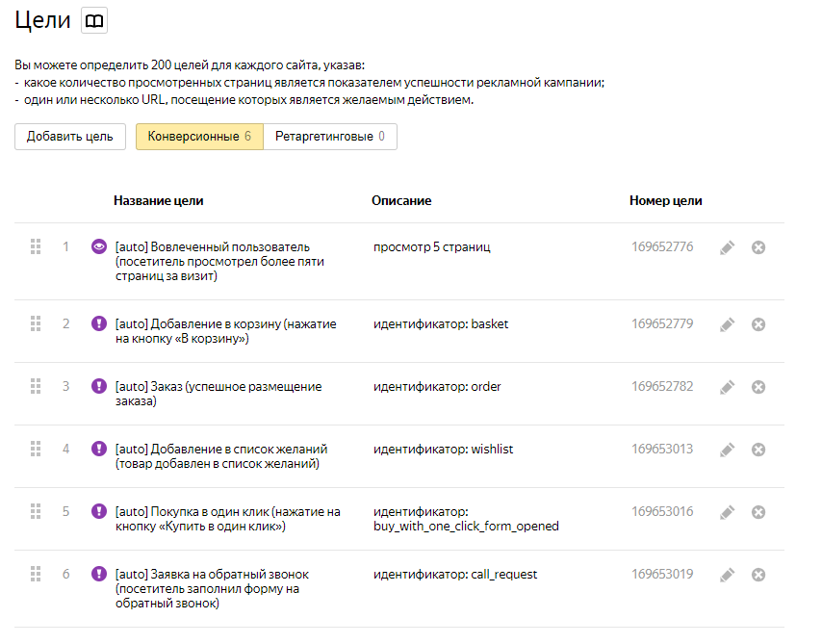Remove the 'Покупка в один клик' goal
822x644 pixels.
[x=758, y=512]
